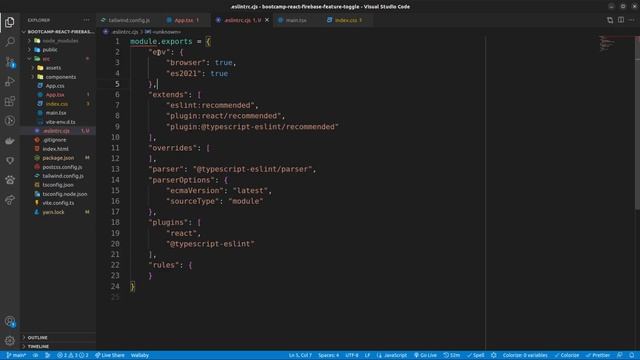Change indentation via Spaces: 4
The width and height of the screenshot is (640, 360).
[x=329, y=355]
